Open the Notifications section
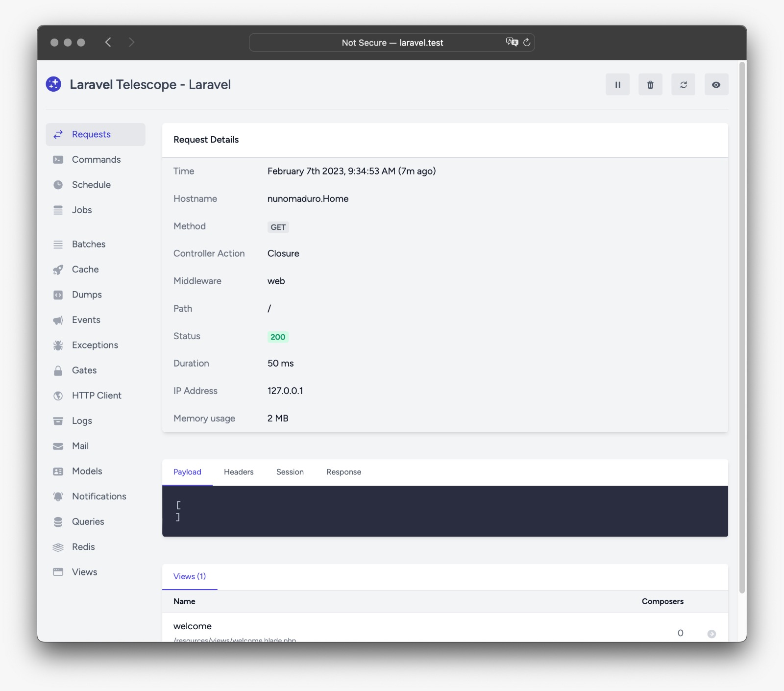The width and height of the screenshot is (784, 691). pos(98,496)
